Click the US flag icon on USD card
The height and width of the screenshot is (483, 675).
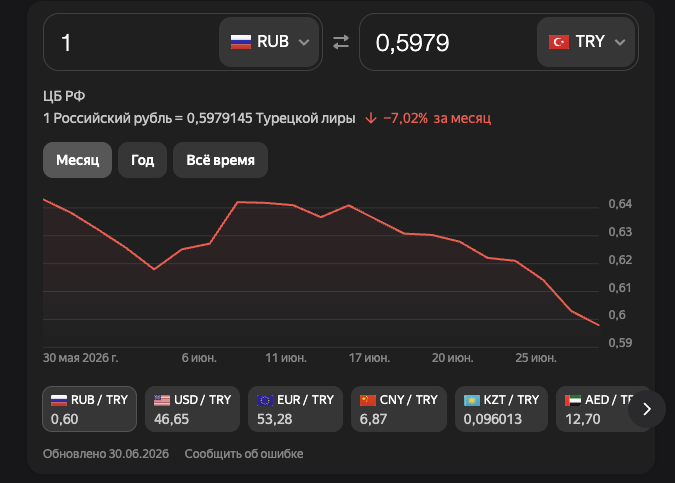coord(162,400)
